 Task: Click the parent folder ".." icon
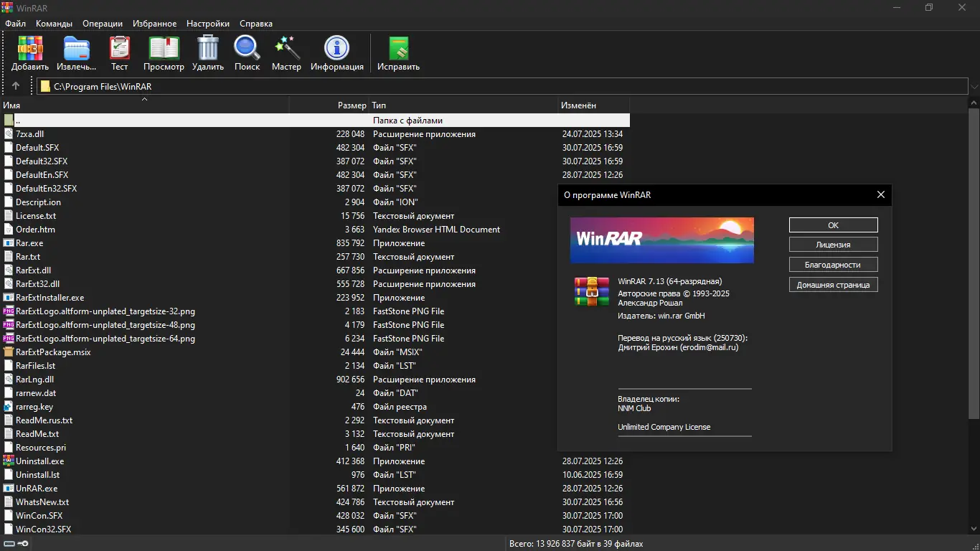9,121
